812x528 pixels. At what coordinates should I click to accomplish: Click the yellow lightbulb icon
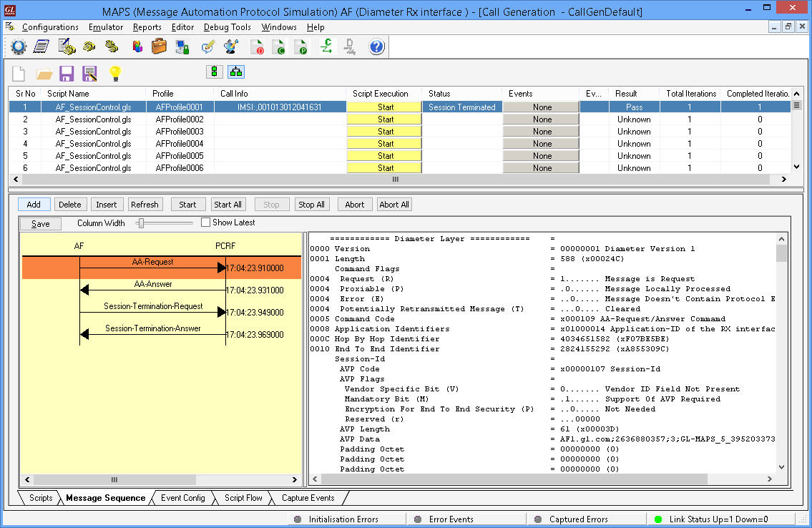click(115, 74)
